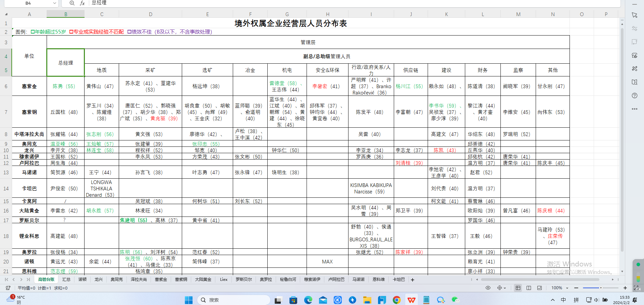The image size is (644, 305).
Task: Open the weather widget showing 16°C
Action: click(x=16, y=300)
